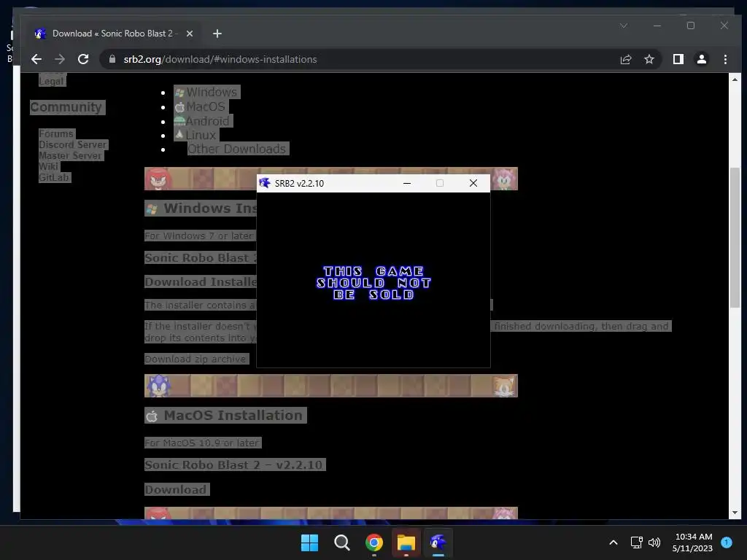Click the Sonic icon on the middle banner

tap(158, 386)
